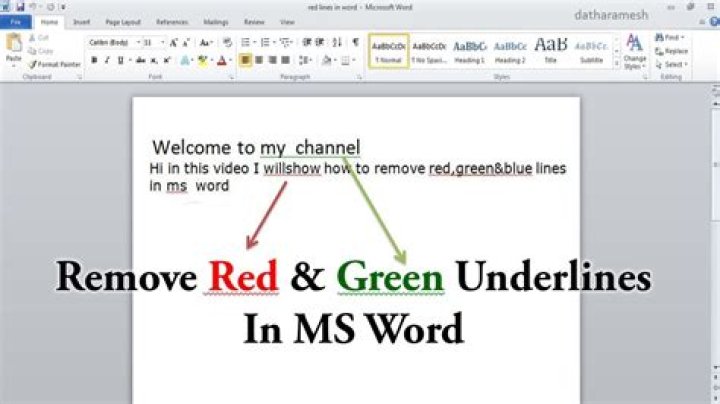
Task: Click the Paste icon in Clipboard group
Action: click(13, 46)
